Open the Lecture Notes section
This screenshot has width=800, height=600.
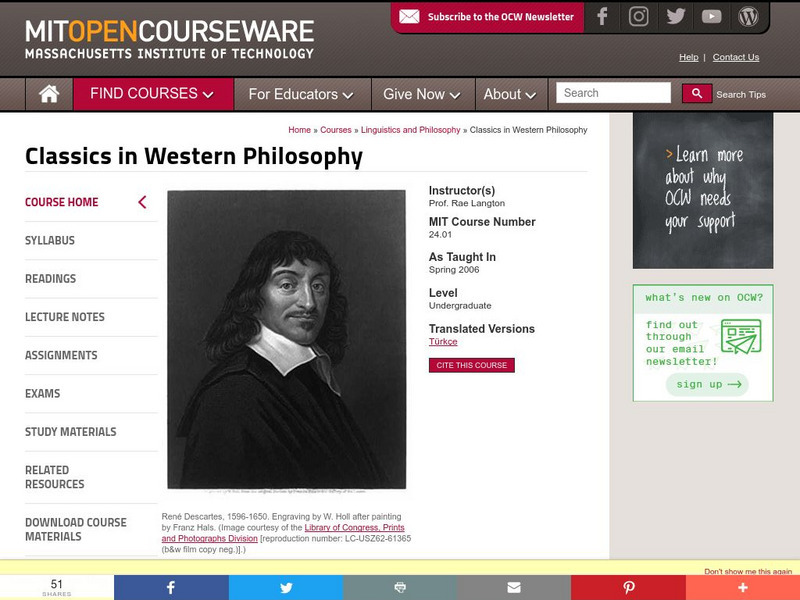[65, 317]
